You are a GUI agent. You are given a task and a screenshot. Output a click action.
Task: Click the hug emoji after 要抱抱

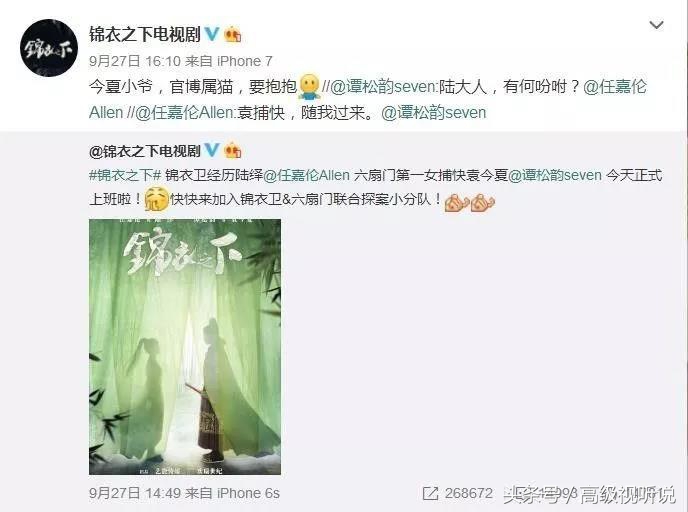click(309, 86)
